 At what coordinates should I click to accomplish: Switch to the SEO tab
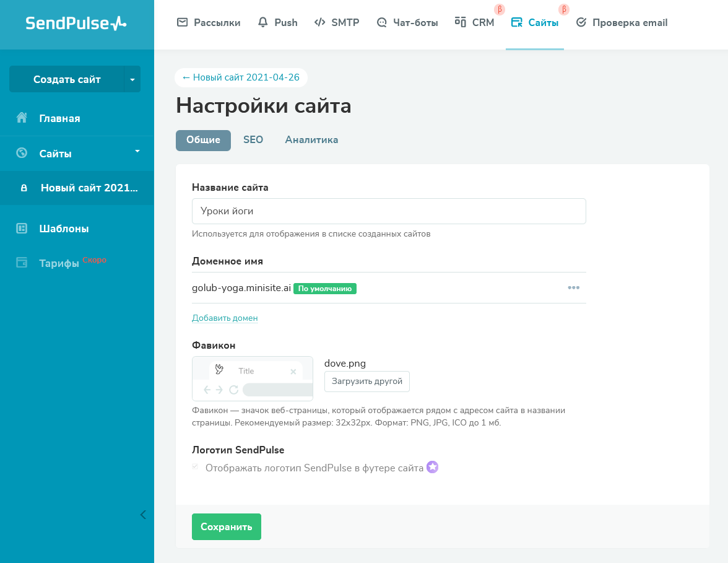click(253, 140)
